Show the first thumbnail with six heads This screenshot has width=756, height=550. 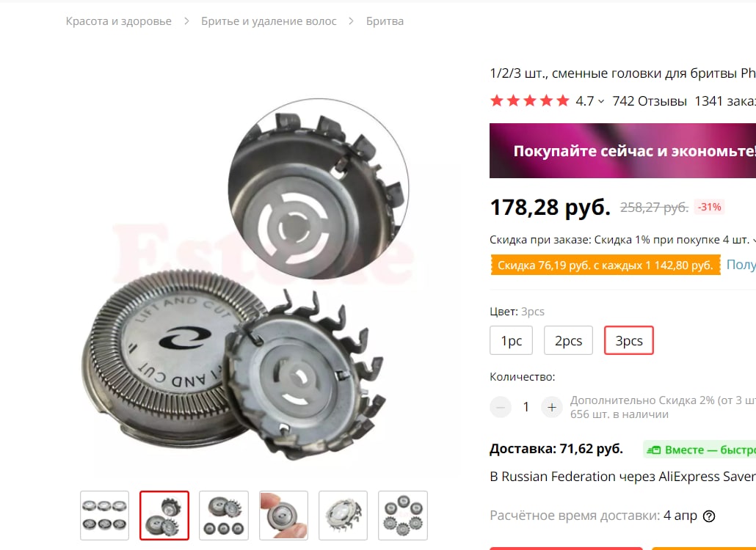click(x=105, y=516)
